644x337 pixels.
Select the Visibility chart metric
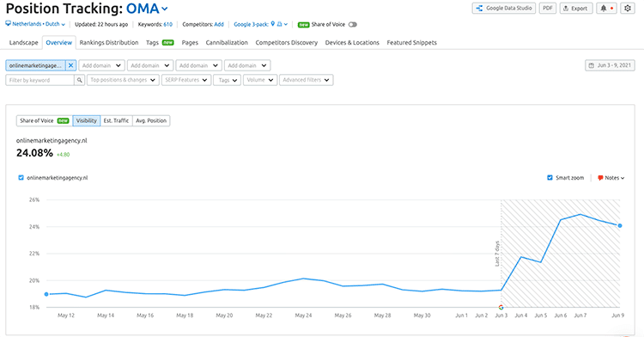pos(86,120)
